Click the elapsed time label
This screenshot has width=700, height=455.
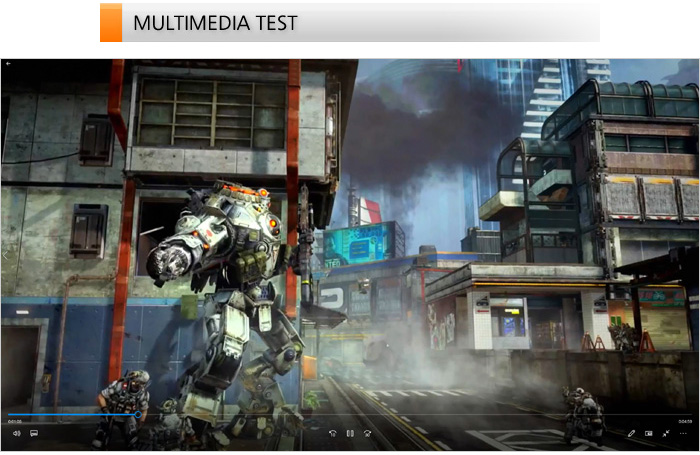(15, 421)
